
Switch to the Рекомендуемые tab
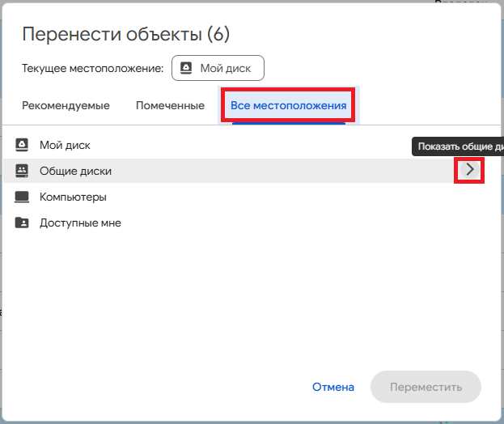tap(66, 105)
